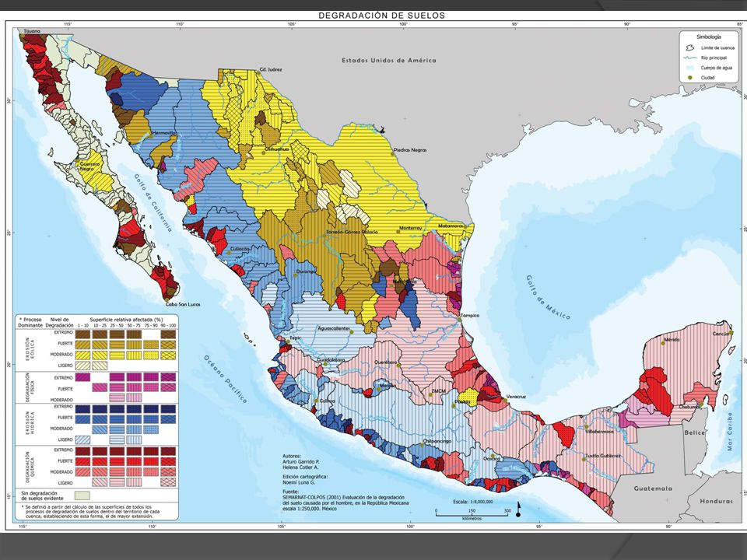The height and width of the screenshot is (560, 747).
Task: Click the Escala: 1:8,000,000 text
Action: 472,502
